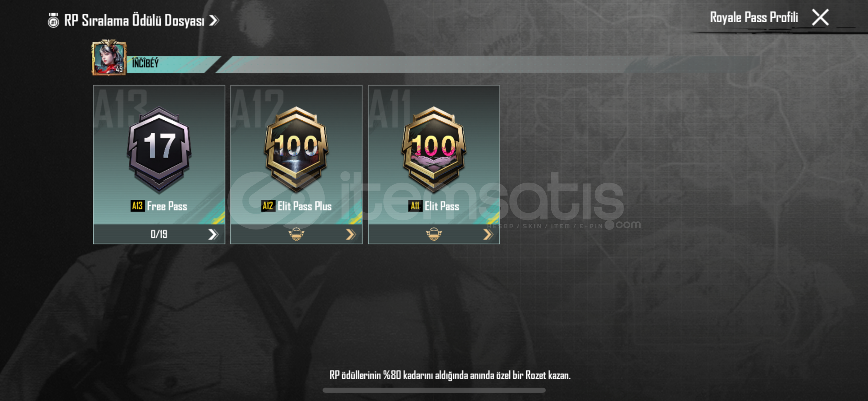
Task: Expand the A12 Elit Pass Plus arrow
Action: (x=351, y=234)
